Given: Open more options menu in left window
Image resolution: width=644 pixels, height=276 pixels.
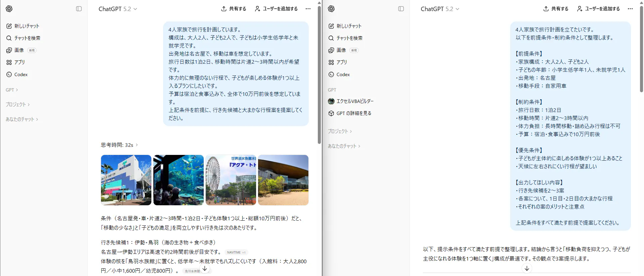Looking at the screenshot, I should click(x=308, y=9).
